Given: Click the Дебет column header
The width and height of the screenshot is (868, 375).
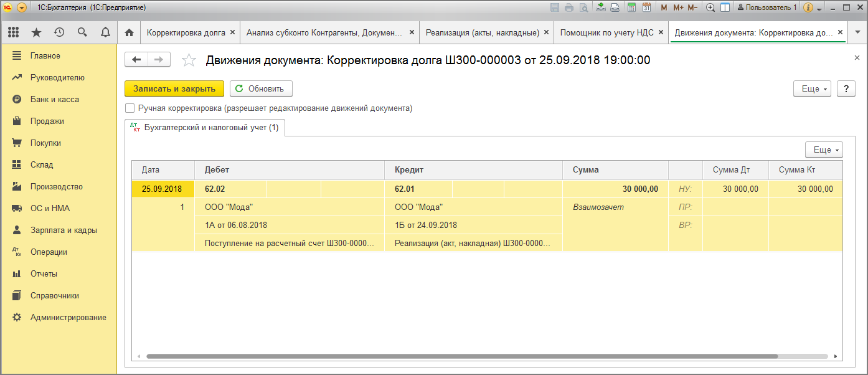Looking at the screenshot, I should pos(290,169).
